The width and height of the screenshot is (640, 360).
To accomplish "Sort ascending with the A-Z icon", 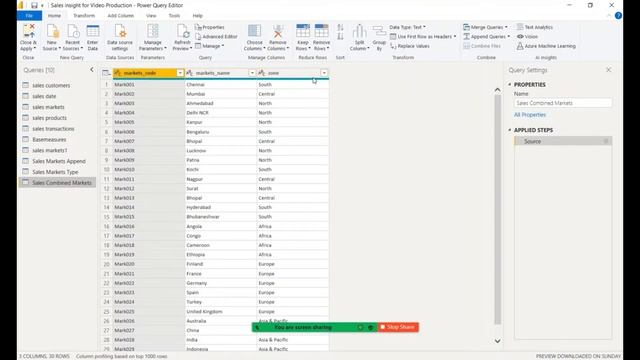I will pyautogui.click(x=340, y=27).
